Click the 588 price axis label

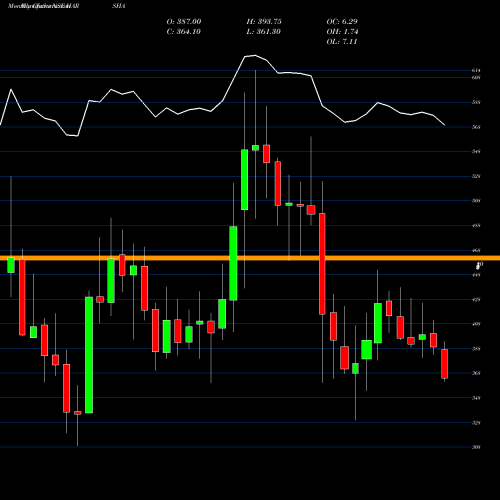point(476,102)
